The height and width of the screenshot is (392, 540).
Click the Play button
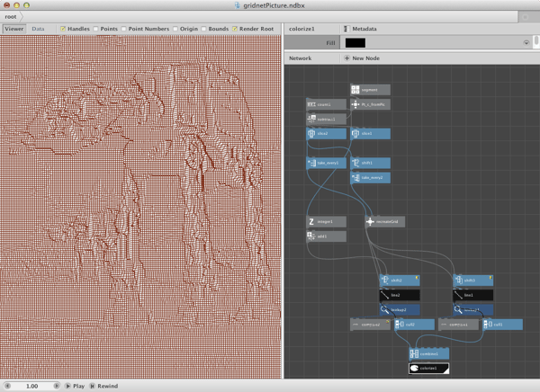tap(75, 386)
